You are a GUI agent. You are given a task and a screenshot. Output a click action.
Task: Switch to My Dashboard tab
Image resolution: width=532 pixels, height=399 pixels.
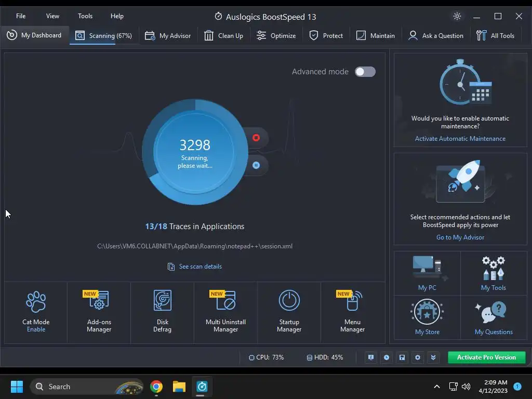click(x=34, y=35)
